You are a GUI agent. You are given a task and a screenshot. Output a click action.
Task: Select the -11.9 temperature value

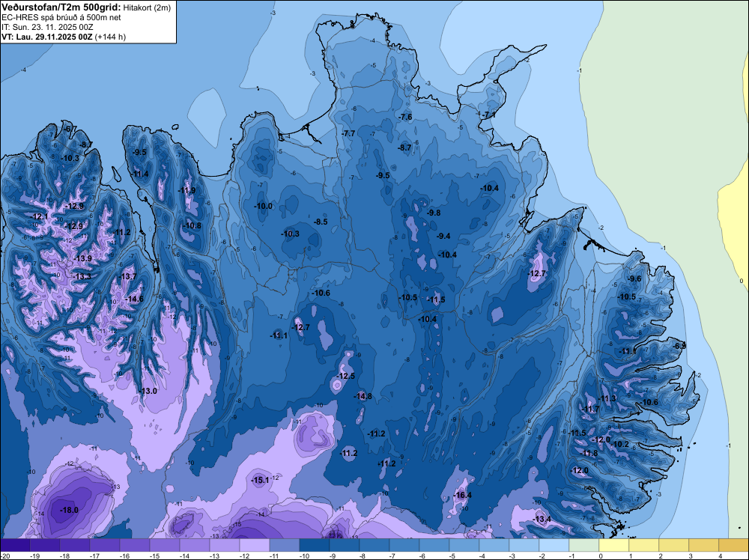pos(187,190)
